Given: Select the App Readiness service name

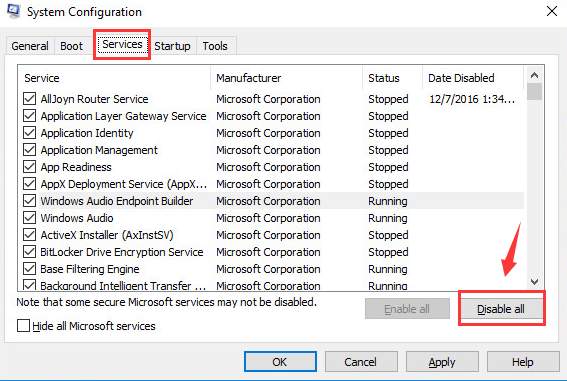Looking at the screenshot, I should pos(76,167).
